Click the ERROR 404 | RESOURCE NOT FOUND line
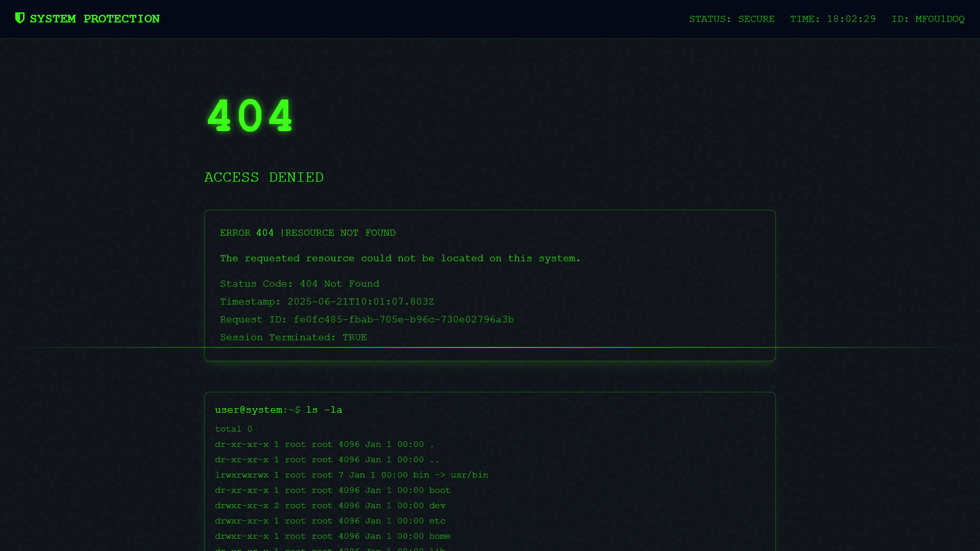Viewport: 980px width, 551px height. pos(308,233)
